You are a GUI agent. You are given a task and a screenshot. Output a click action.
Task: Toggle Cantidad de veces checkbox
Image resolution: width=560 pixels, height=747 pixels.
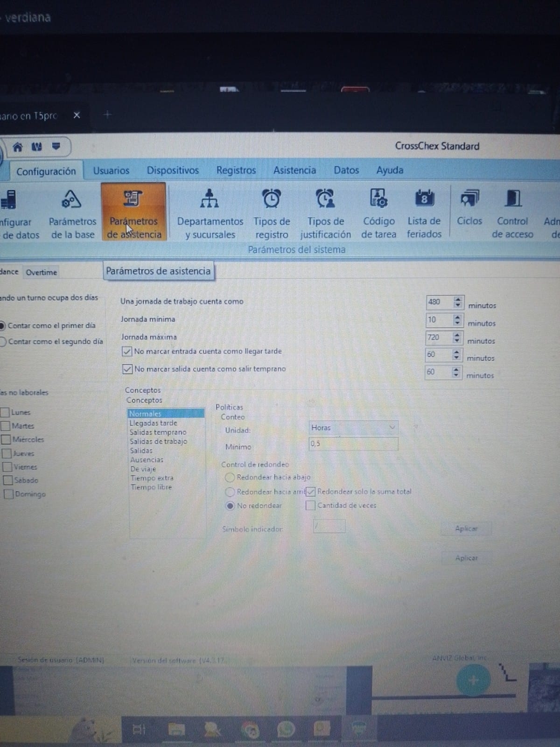(x=310, y=505)
